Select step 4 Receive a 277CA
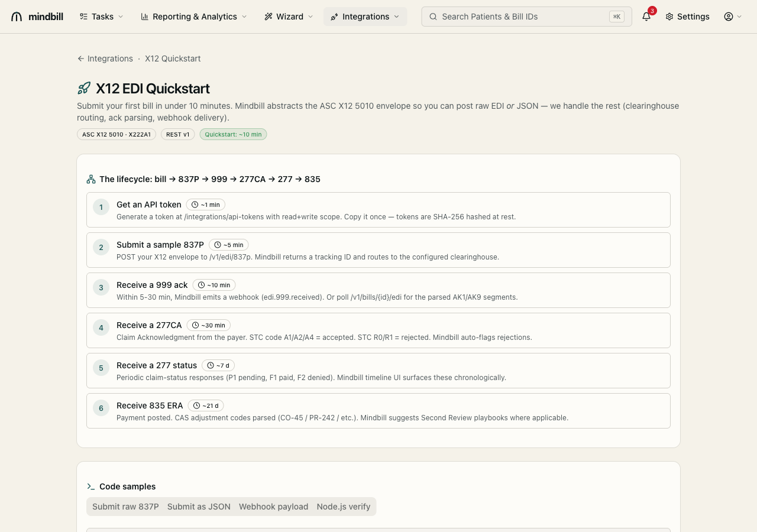Screen dimensions: 757x532 click(378, 330)
